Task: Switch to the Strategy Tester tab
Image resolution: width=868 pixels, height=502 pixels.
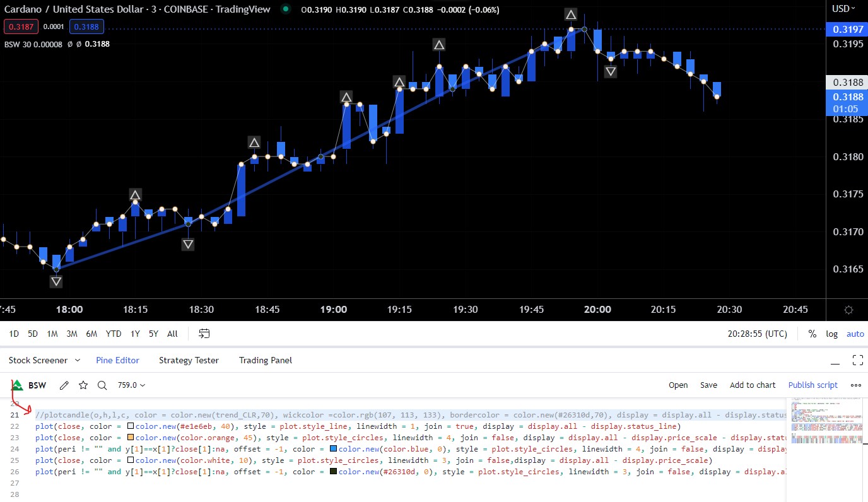Action: tap(189, 361)
